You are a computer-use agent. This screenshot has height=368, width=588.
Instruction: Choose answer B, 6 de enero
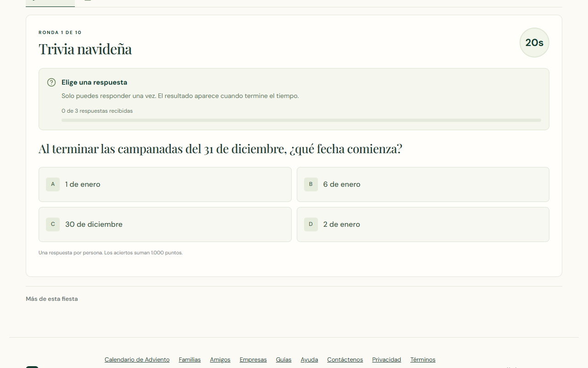tap(423, 184)
